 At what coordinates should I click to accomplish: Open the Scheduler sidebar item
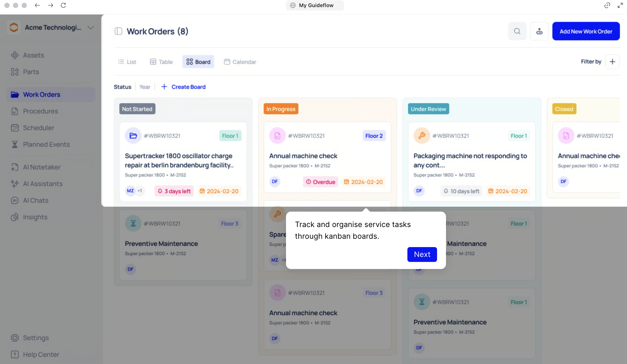tap(38, 128)
